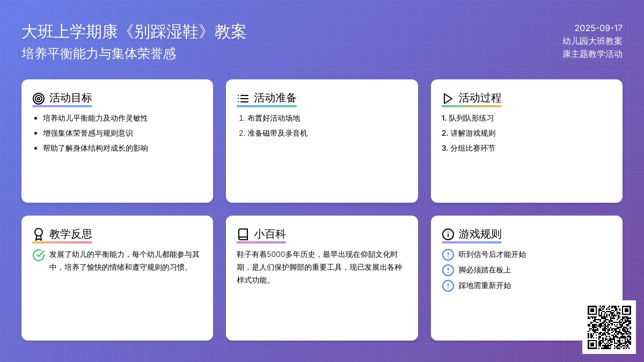Click bullet 增强集体荣誉感与规则意识

[x=87, y=134]
